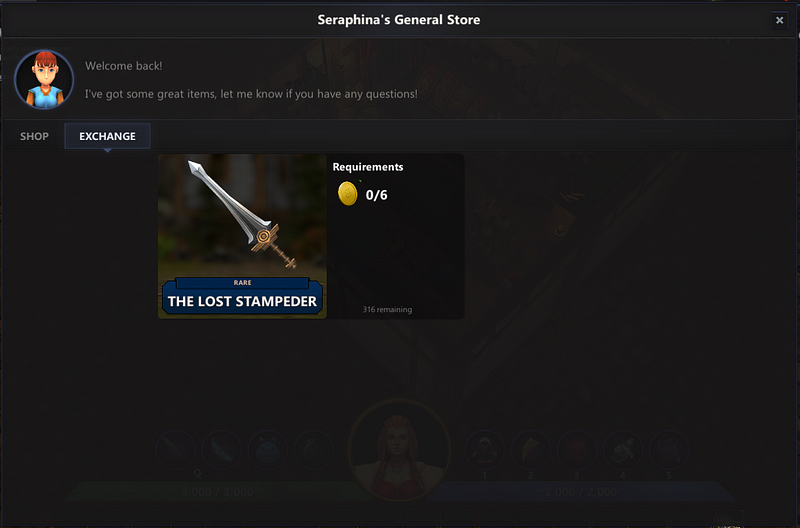Activate the whip item in slot 5

pyautogui.click(x=669, y=450)
